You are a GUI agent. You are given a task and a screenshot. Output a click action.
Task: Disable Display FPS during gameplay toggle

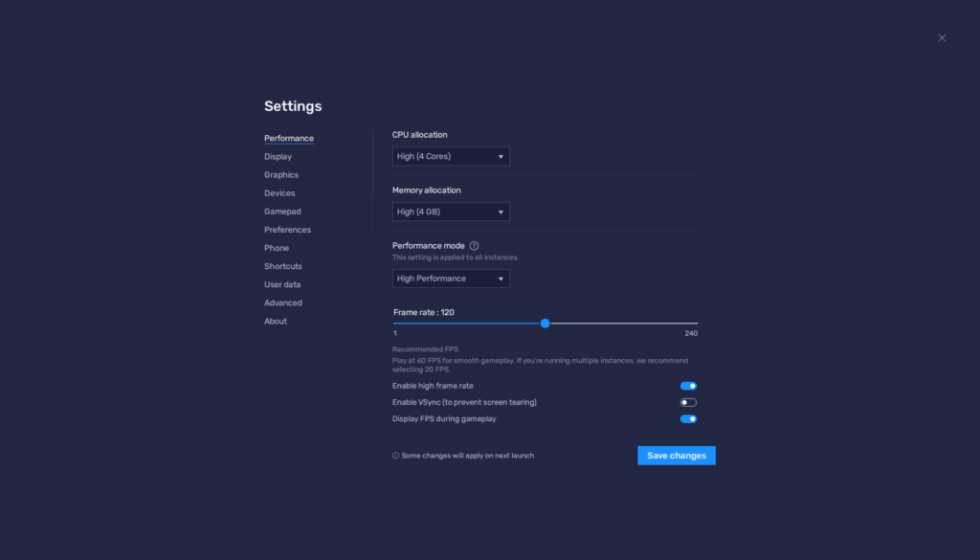[x=688, y=418]
